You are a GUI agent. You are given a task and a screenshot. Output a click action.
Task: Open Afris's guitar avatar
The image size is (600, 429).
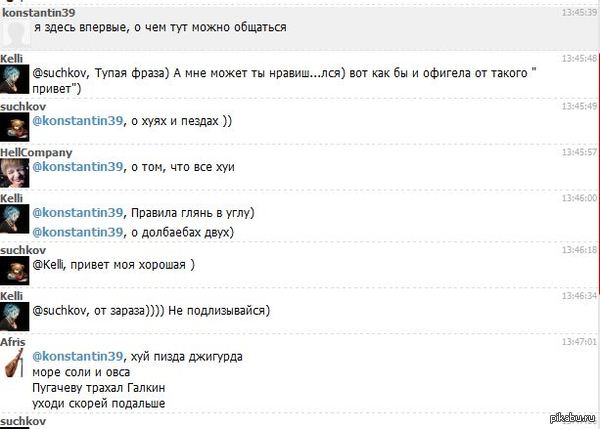click(x=14, y=363)
